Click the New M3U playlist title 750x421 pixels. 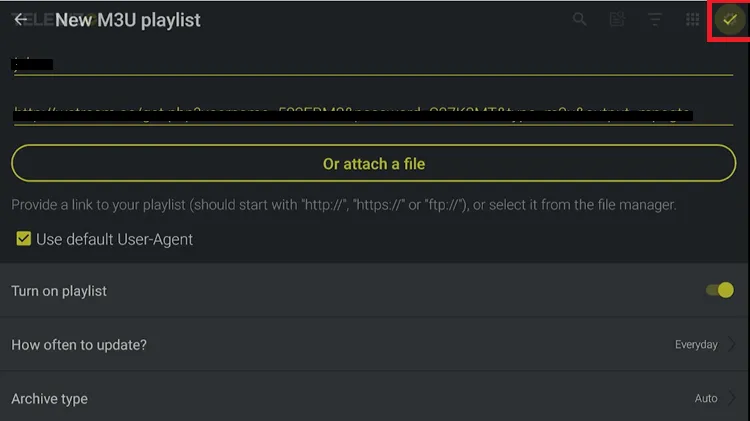(128, 20)
